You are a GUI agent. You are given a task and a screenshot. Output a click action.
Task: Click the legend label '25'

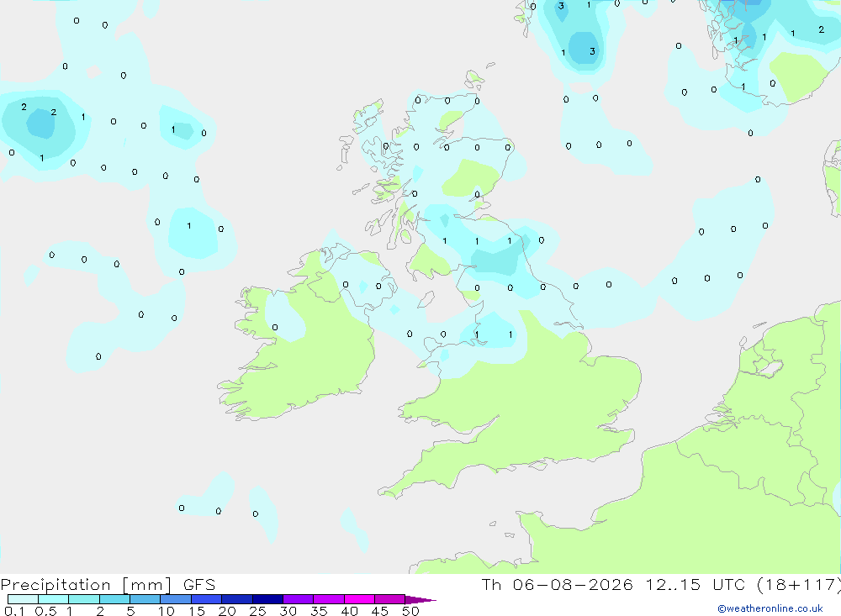[258, 611]
